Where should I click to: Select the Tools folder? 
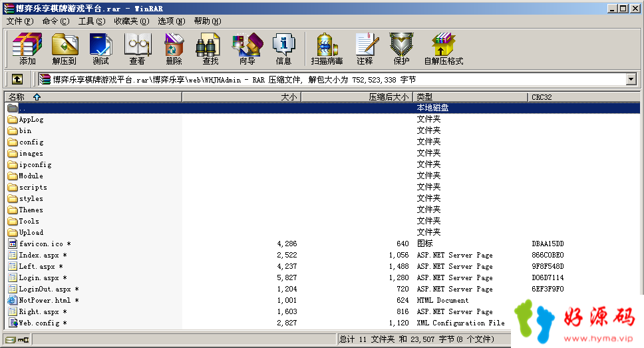23,221
